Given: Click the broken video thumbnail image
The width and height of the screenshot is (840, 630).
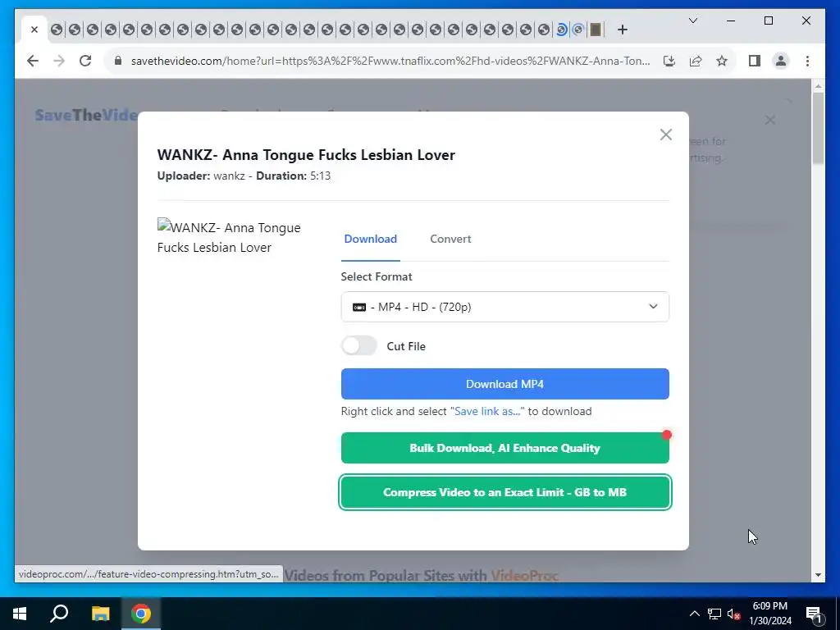Looking at the screenshot, I should click(230, 237).
